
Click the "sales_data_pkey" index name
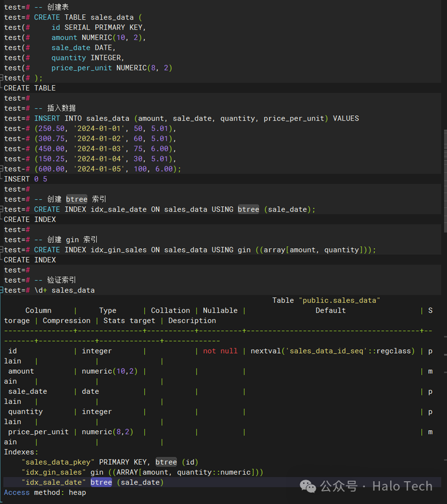58,462
